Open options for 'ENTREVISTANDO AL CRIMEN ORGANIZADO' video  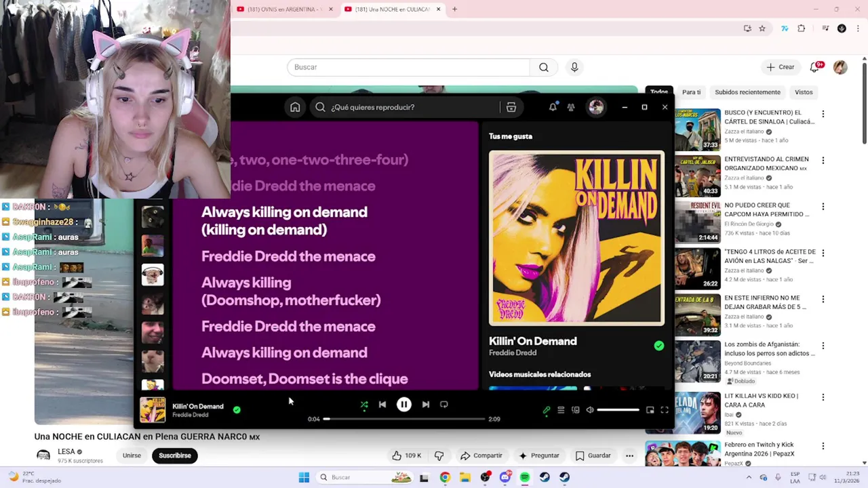[823, 161]
